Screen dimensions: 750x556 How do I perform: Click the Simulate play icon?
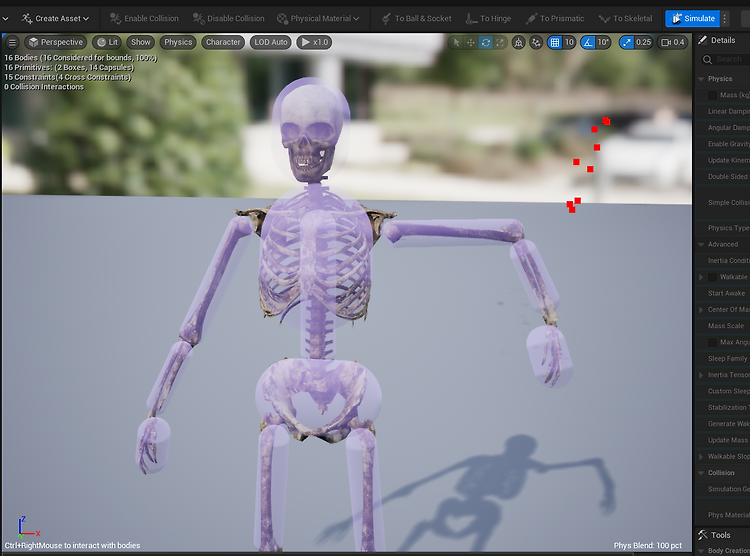point(677,19)
